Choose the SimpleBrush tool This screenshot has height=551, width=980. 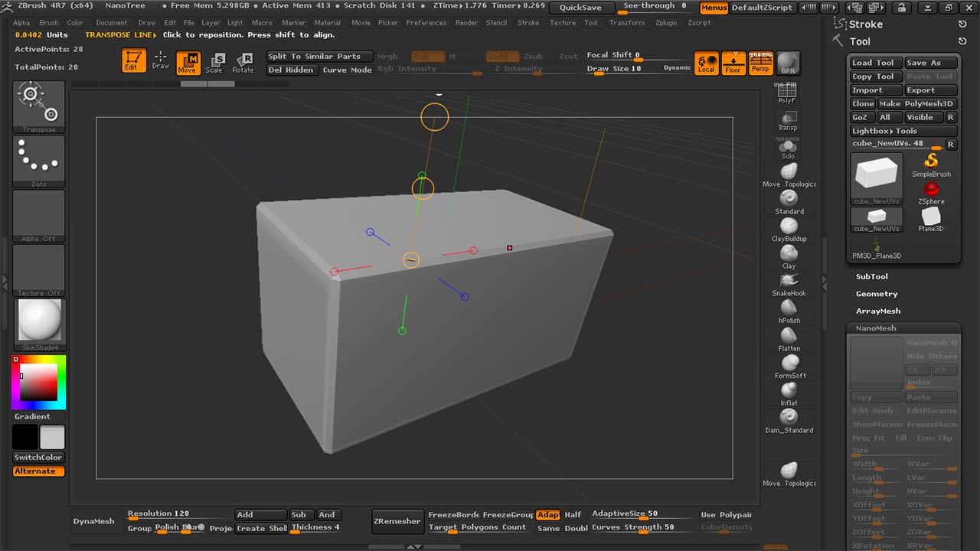point(931,165)
